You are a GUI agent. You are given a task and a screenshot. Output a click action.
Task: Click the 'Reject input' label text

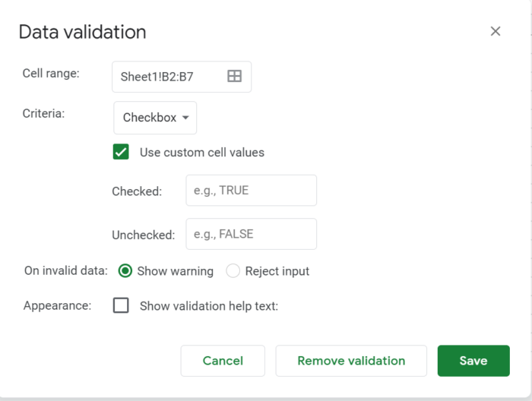click(277, 271)
